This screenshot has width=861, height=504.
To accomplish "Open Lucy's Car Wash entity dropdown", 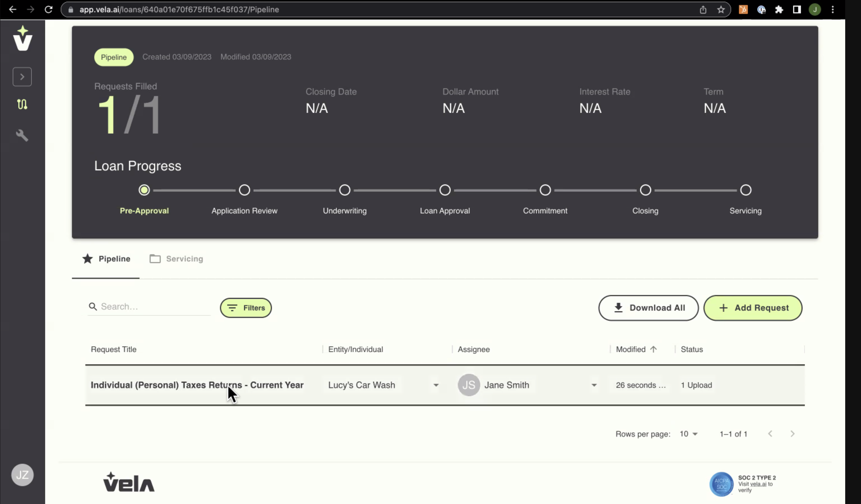I will 436,385.
